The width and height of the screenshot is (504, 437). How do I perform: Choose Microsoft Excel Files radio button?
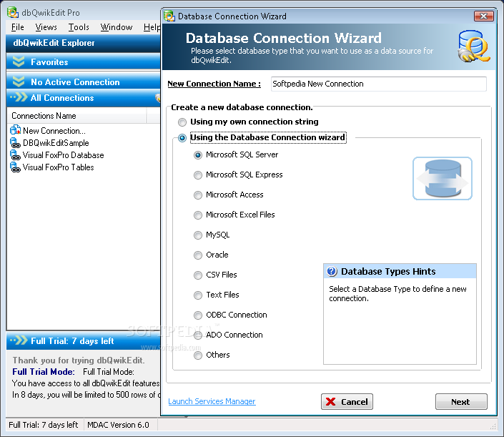click(x=198, y=215)
